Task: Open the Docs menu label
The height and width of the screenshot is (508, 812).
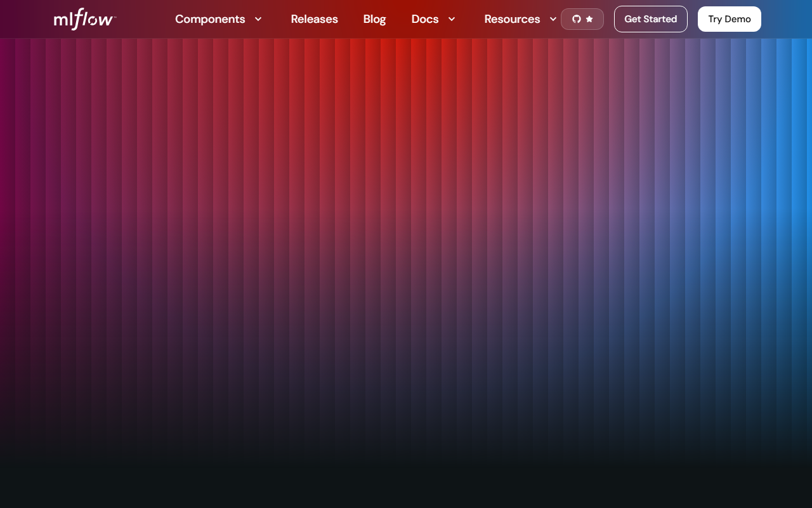Action: point(425,19)
